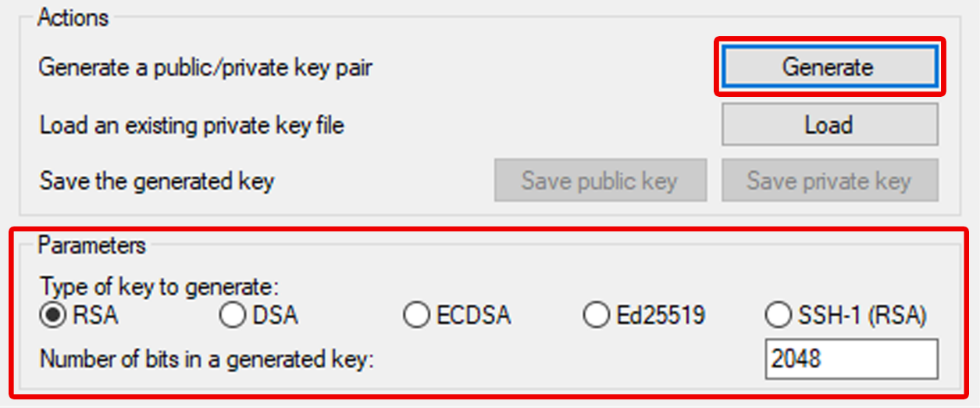Viewport: 980px width, 408px height.
Task: Click the "Save the generated key" label
Action: pyautogui.click(x=157, y=181)
